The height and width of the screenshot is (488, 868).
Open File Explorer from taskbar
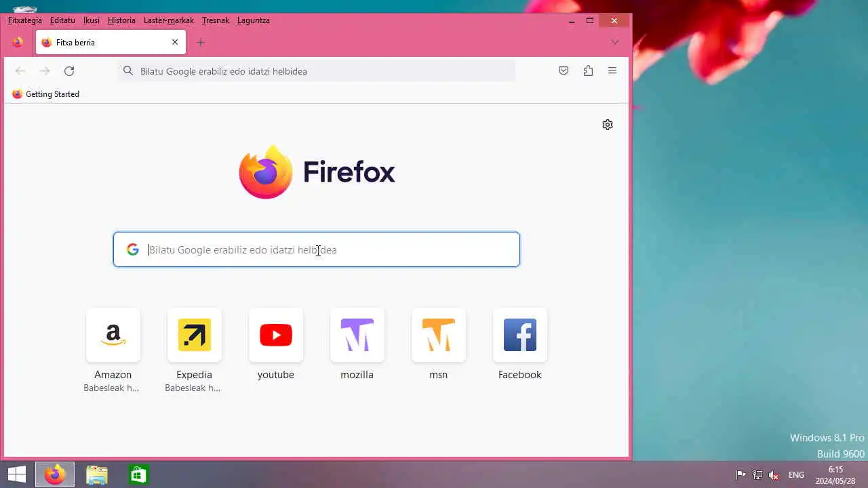click(x=97, y=474)
